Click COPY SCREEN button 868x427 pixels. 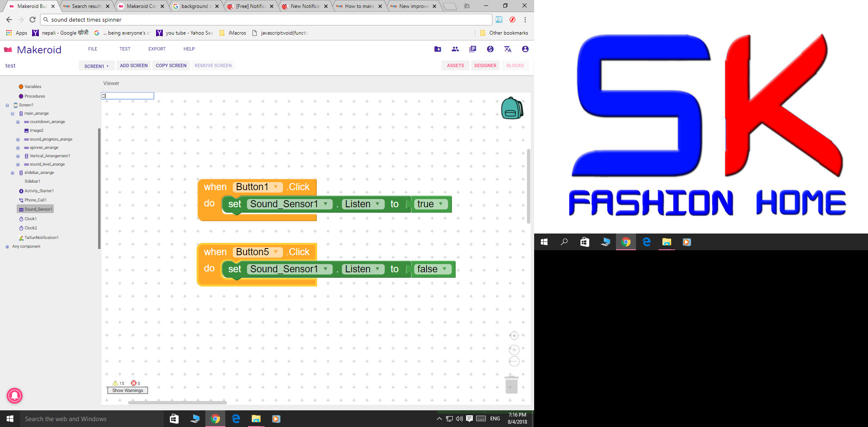click(171, 65)
